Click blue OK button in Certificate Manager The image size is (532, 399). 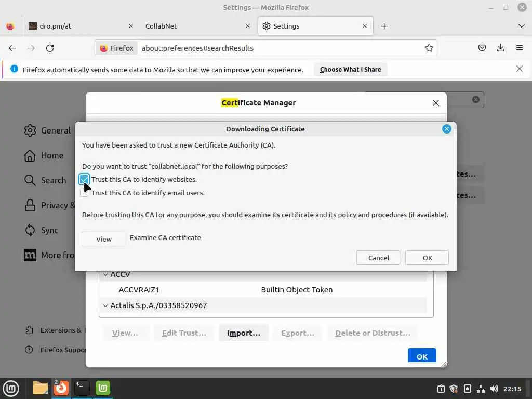(x=422, y=356)
